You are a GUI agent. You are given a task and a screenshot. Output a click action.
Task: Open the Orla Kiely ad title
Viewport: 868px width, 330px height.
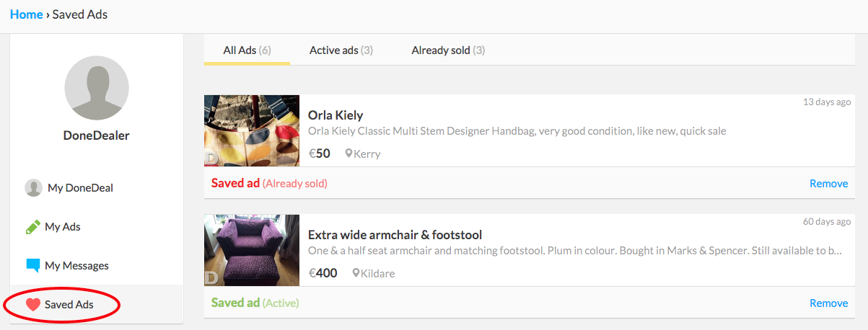(x=336, y=115)
